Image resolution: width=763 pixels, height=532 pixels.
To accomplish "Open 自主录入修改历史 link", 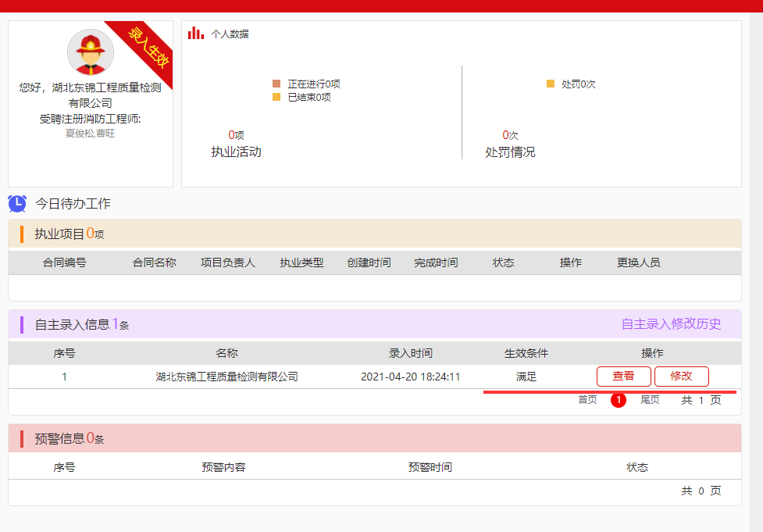I will (671, 324).
